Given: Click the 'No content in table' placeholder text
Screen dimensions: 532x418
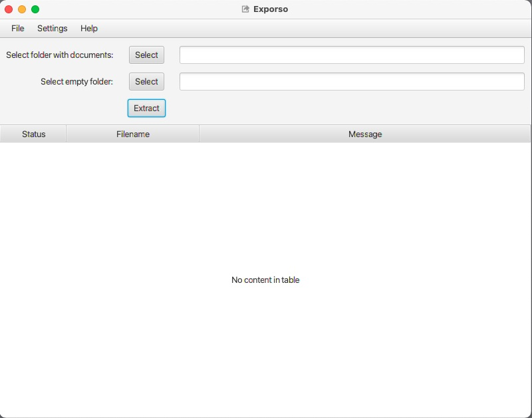Looking at the screenshot, I should point(265,280).
